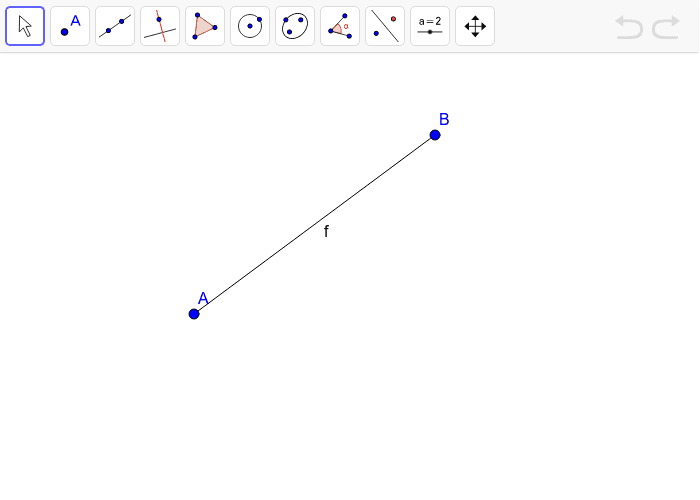This screenshot has height=500, width=700.
Task: Select point A on the canvas
Action: (x=194, y=314)
